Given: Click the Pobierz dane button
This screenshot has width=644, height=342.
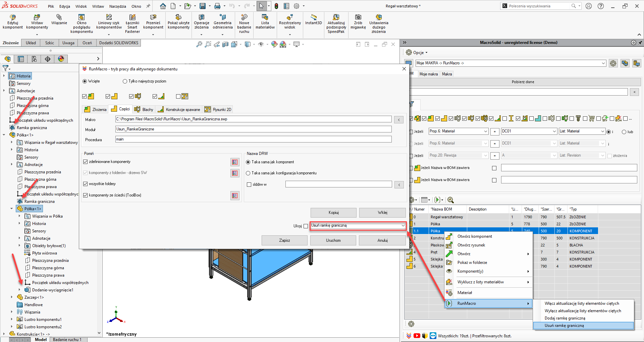Looking at the screenshot, I should [x=523, y=82].
